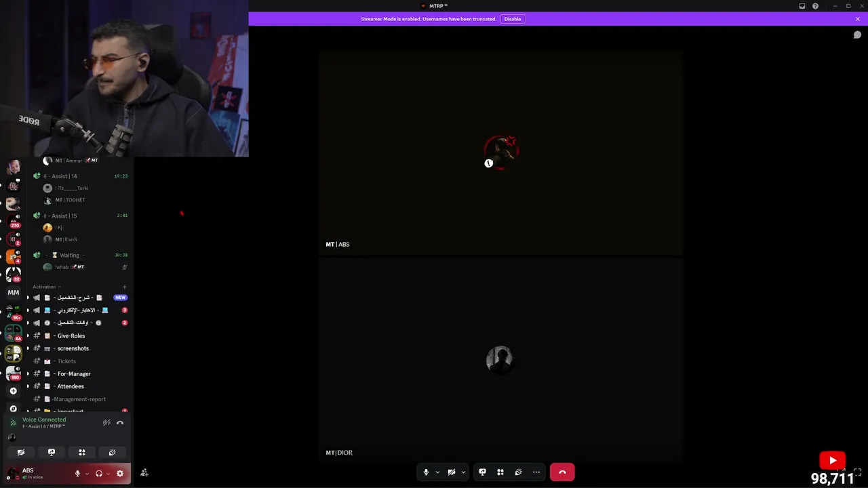868x488 pixels.
Task: Open the server with 32 unread badge
Action: [13, 274]
